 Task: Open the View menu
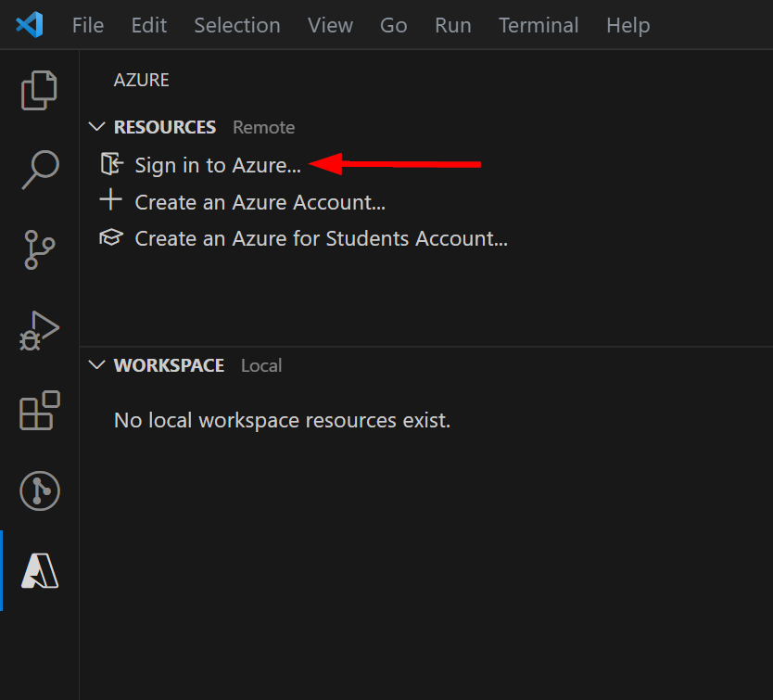[330, 25]
